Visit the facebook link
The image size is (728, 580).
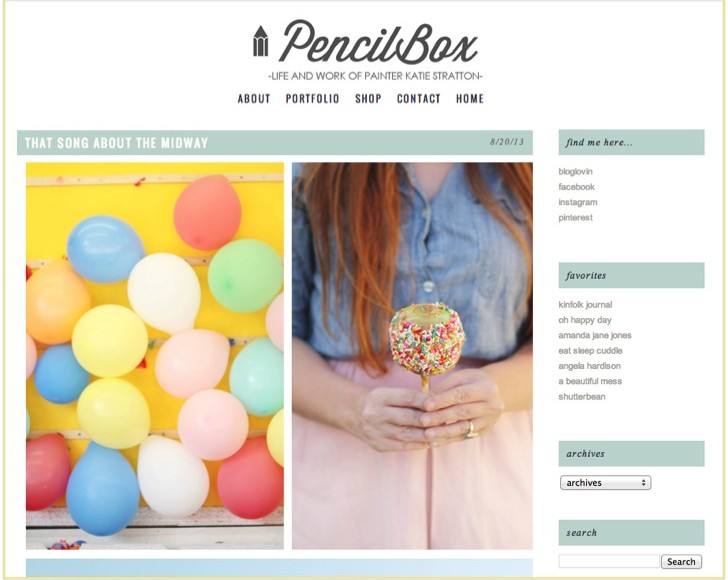click(x=576, y=187)
